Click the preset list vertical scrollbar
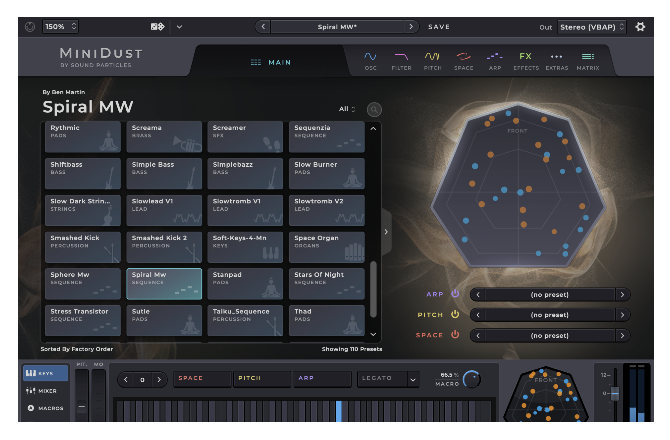Screen dimensions: 670x440 point(374,288)
